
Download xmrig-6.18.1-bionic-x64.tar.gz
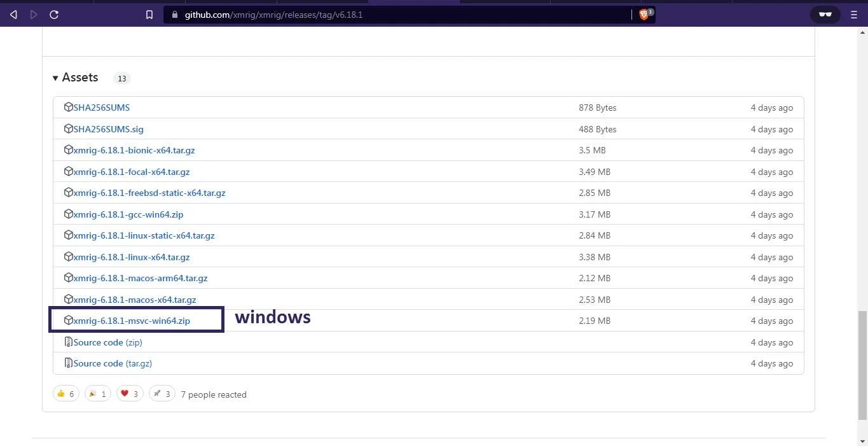click(134, 150)
